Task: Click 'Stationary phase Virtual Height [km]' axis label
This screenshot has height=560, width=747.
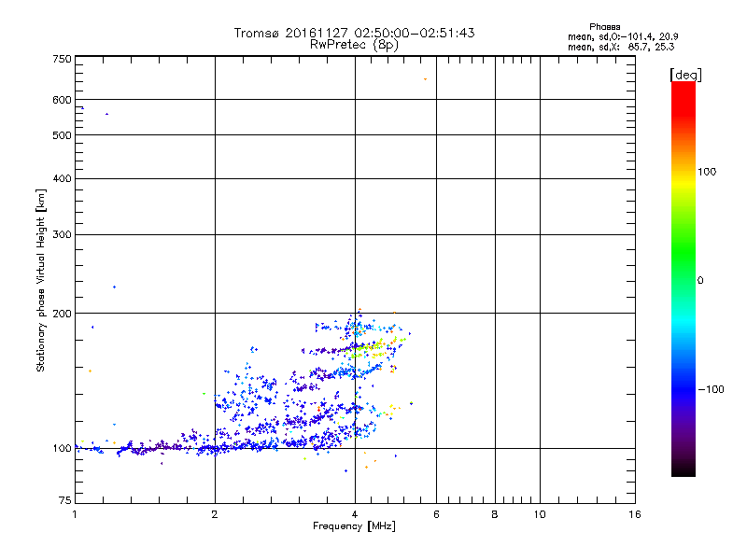Action: click(x=41, y=280)
